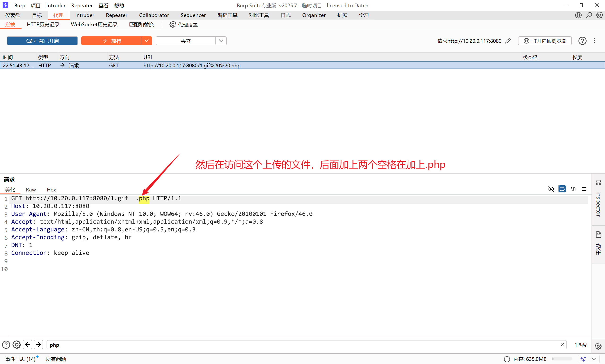Open the Repeater main tab
The height and width of the screenshot is (364, 605).
[117, 15]
